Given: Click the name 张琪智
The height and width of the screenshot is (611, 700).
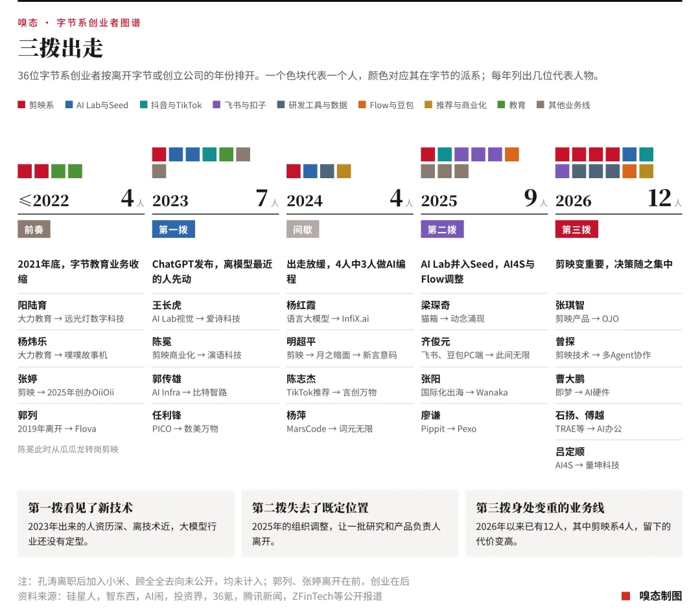Looking at the screenshot, I should [x=570, y=305].
